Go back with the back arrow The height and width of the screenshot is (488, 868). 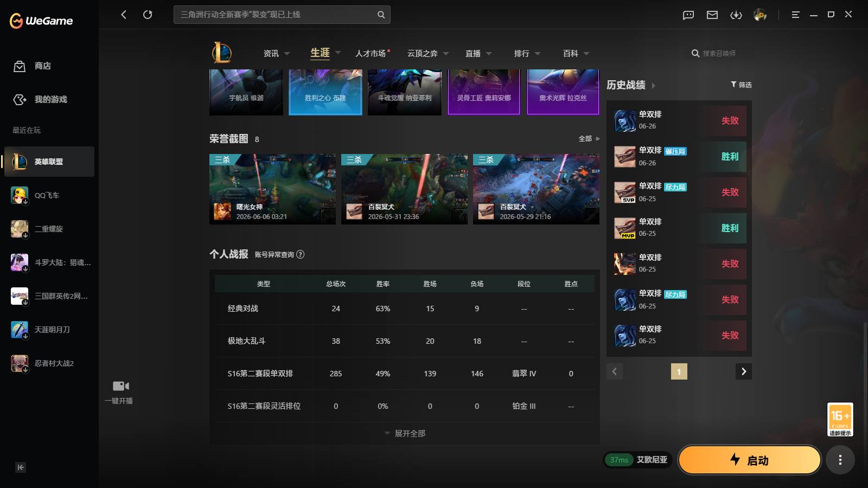coord(124,15)
